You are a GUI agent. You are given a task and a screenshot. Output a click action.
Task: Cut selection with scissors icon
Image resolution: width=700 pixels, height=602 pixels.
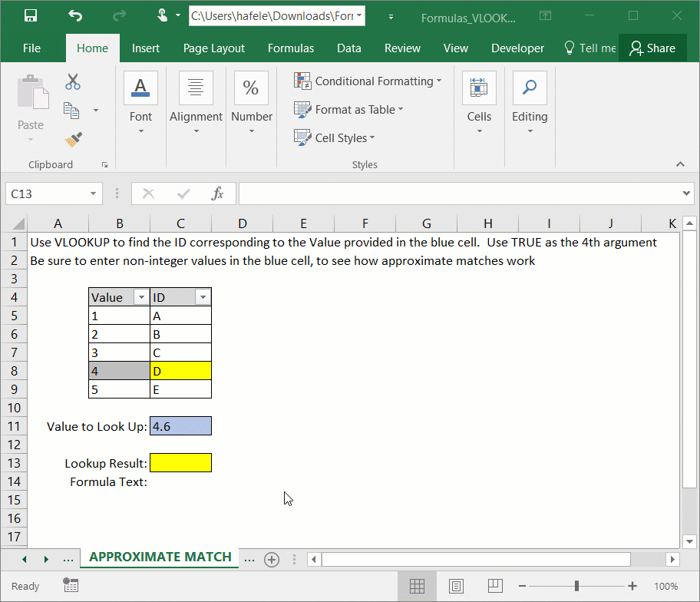click(x=73, y=81)
